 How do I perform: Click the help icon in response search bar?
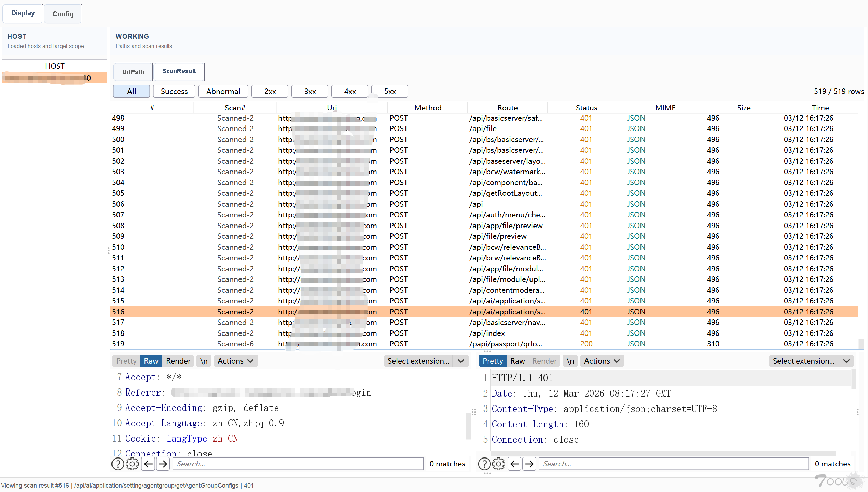tap(484, 464)
